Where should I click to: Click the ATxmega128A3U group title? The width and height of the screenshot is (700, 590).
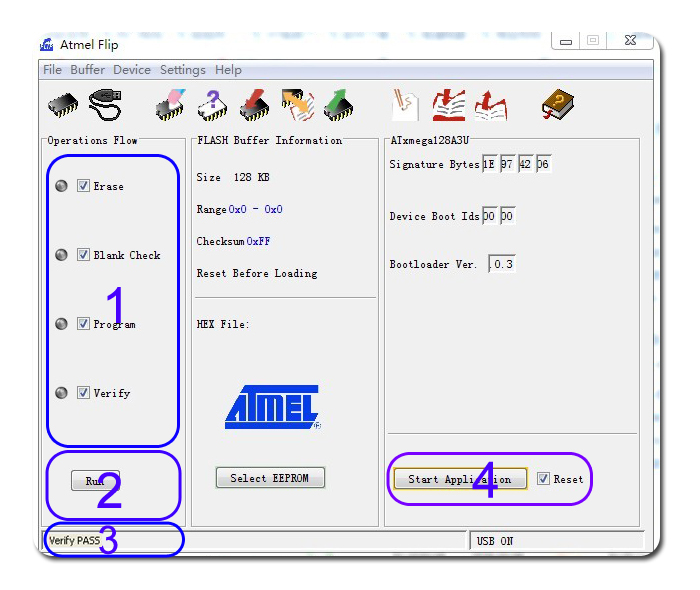(429, 140)
